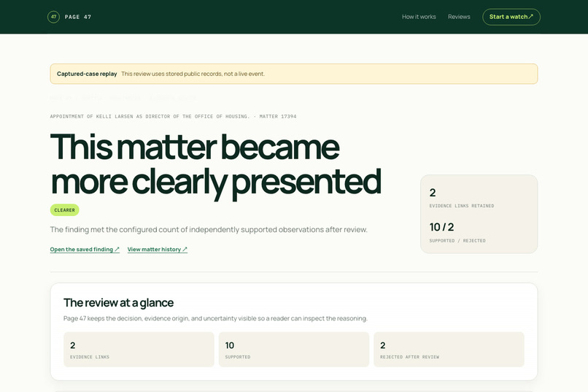Image resolution: width=588 pixels, height=392 pixels.
Task: Click 'This review uses stored public records' text
Action: pyautogui.click(x=193, y=74)
